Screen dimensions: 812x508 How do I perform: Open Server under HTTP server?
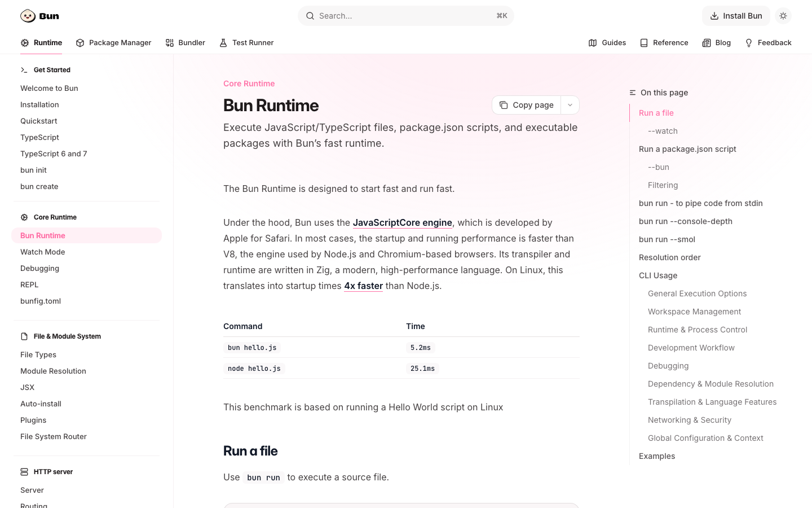(x=32, y=490)
